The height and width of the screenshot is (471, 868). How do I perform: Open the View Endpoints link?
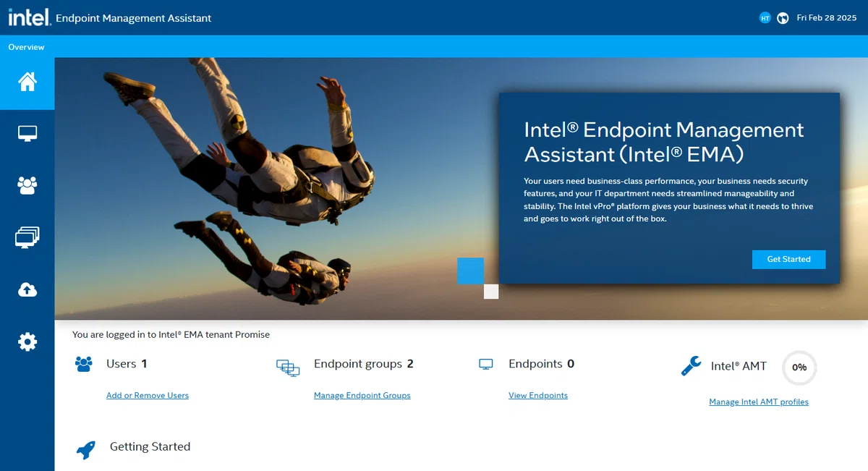tap(538, 396)
